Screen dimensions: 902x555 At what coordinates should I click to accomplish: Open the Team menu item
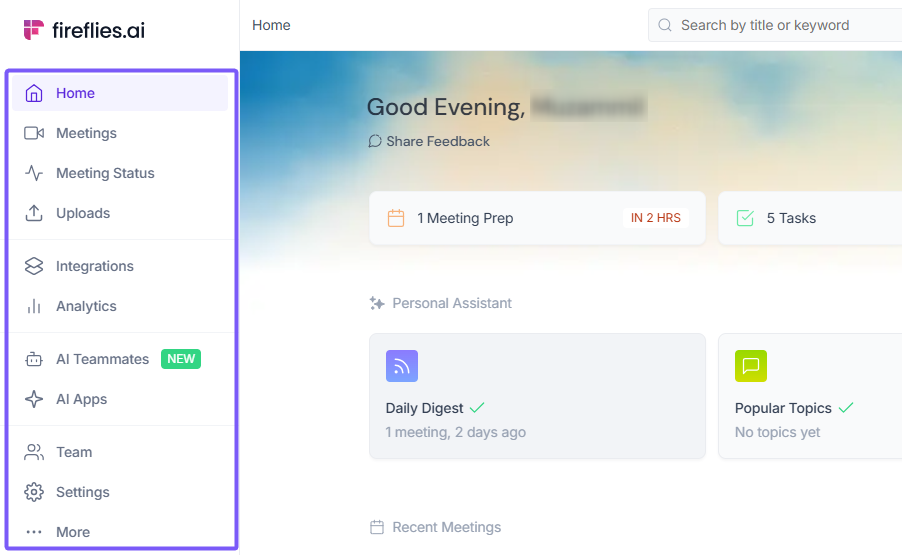(x=74, y=452)
